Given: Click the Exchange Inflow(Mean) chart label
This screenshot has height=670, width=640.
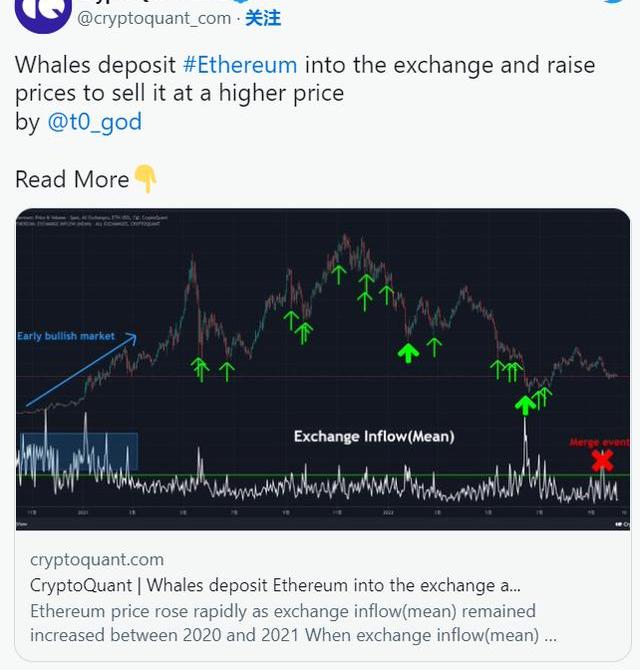Looking at the screenshot, I should coord(373,436).
